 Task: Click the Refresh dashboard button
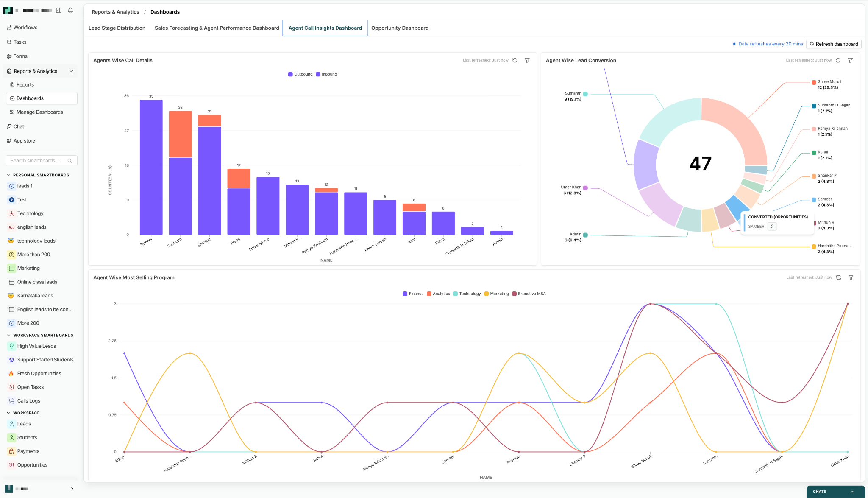click(834, 44)
